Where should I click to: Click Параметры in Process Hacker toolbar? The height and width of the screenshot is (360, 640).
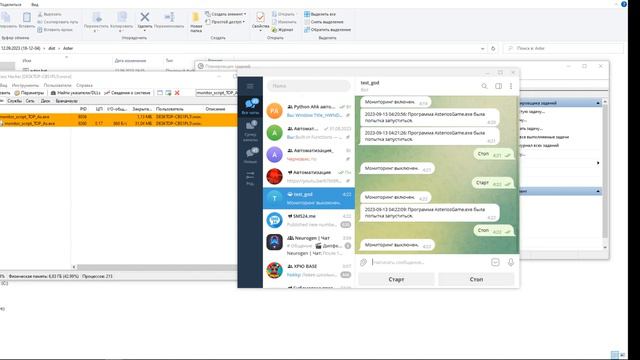point(29,93)
